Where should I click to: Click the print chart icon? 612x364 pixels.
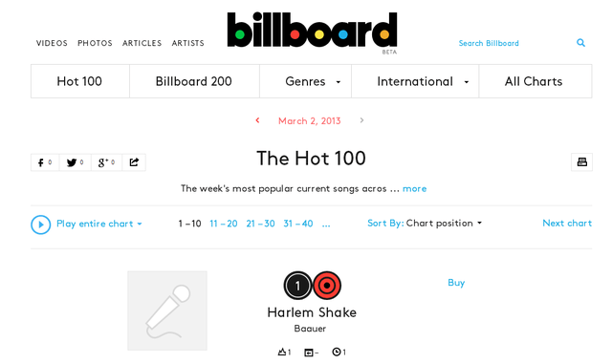[x=582, y=161]
